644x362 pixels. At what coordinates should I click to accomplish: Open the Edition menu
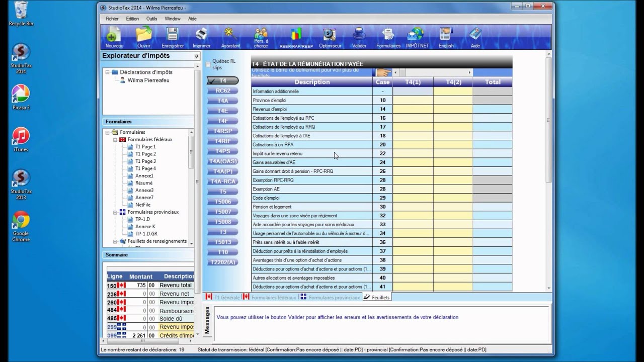tap(133, 19)
